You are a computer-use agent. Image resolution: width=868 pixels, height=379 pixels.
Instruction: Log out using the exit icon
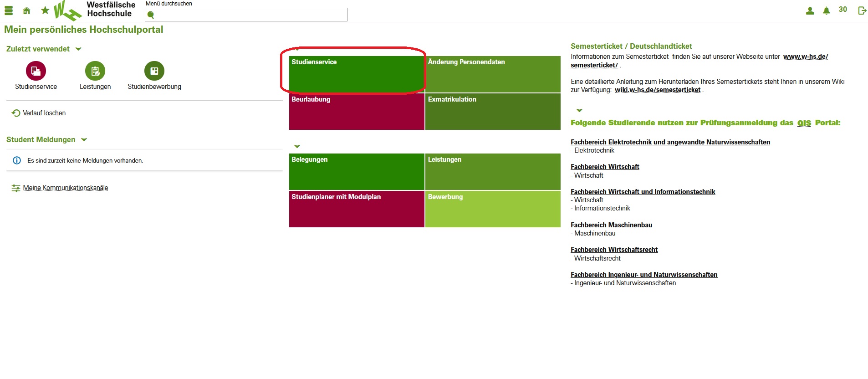click(x=862, y=10)
